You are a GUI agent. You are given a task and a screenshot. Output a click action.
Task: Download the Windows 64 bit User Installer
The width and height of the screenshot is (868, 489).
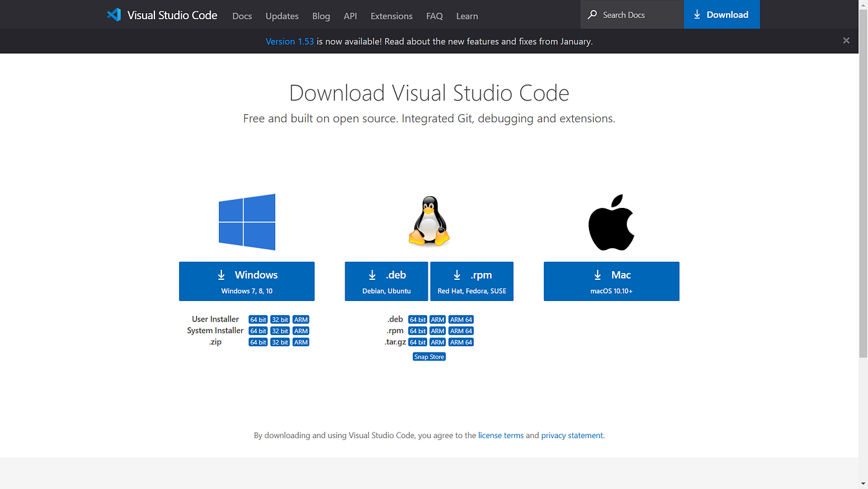(258, 319)
